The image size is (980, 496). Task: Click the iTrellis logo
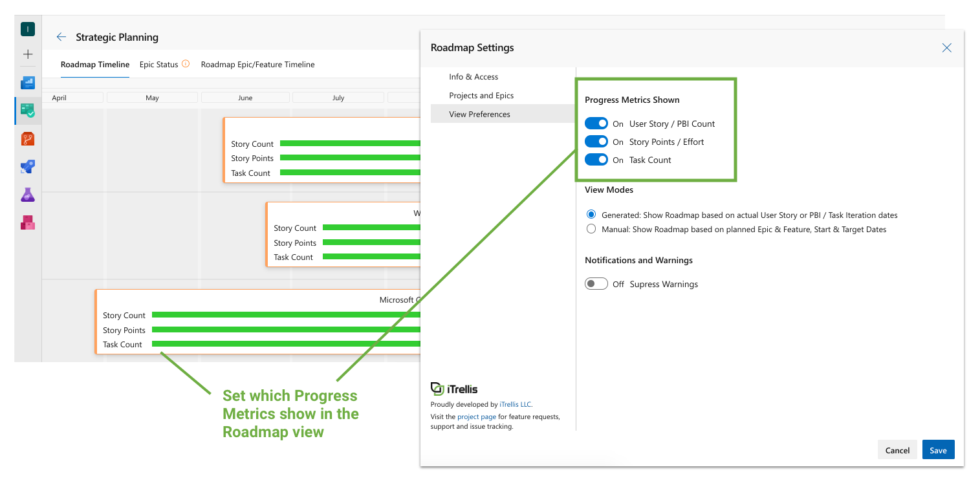[x=454, y=389]
